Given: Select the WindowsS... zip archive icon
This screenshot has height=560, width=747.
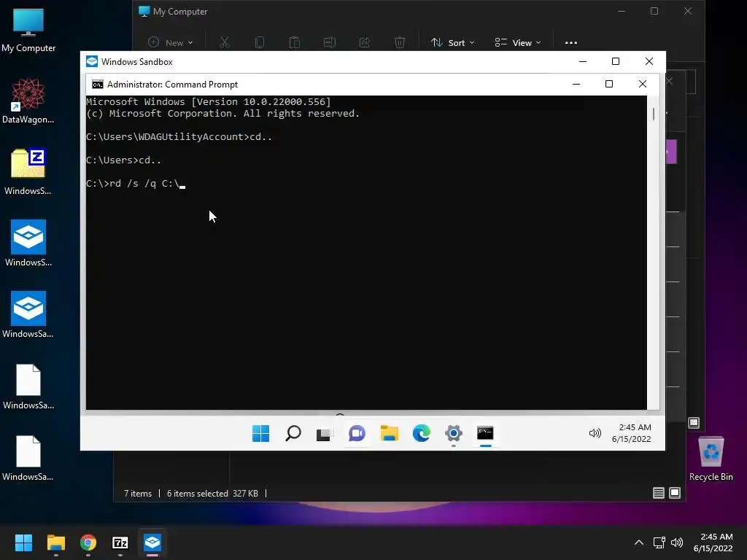Looking at the screenshot, I should coord(28,172).
